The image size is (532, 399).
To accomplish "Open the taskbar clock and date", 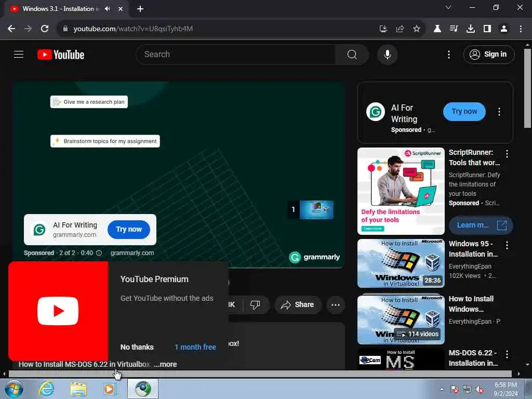I will tap(506, 389).
